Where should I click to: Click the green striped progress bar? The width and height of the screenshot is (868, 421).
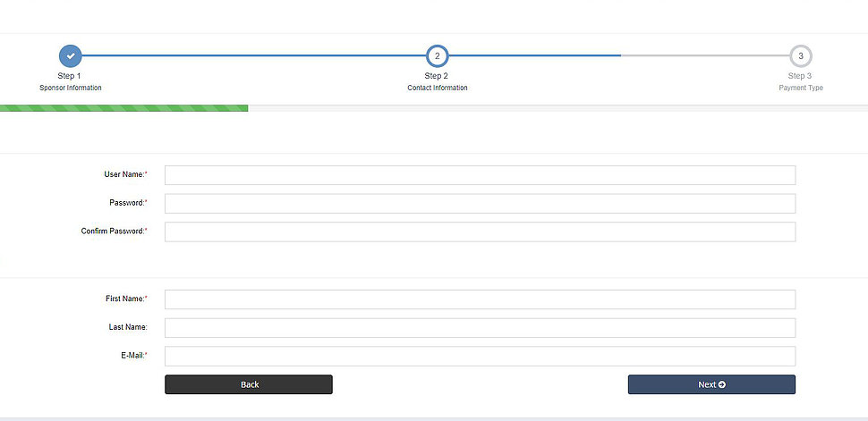tap(123, 108)
